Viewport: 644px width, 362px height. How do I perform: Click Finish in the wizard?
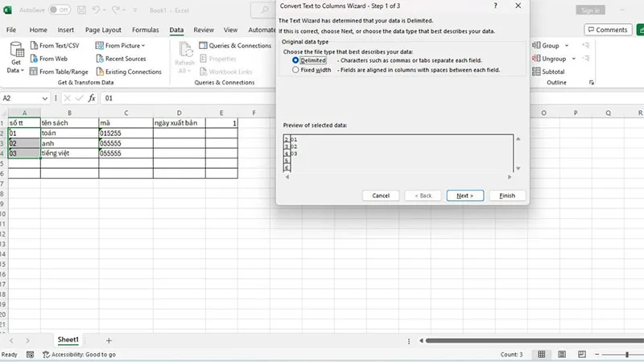[x=507, y=195]
